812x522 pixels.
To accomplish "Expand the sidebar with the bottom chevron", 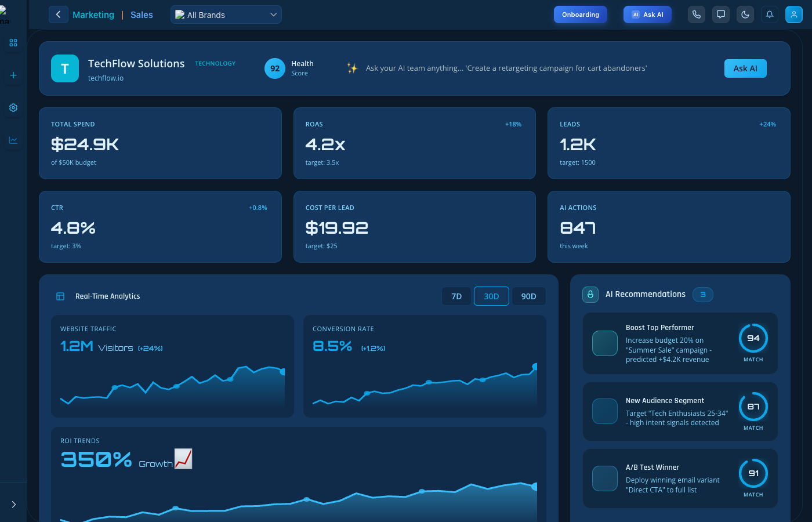I will (13, 505).
